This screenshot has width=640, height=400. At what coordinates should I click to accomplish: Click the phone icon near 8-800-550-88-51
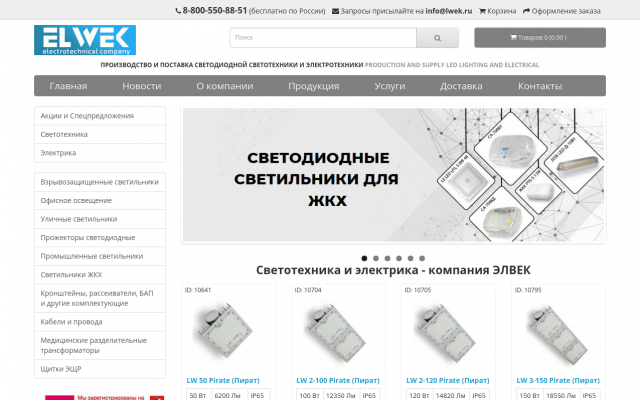pyautogui.click(x=178, y=11)
